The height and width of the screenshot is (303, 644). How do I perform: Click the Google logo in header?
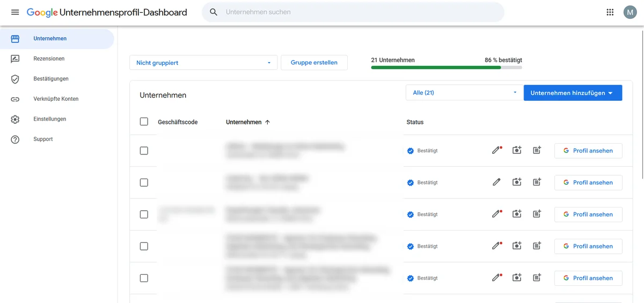(42, 12)
